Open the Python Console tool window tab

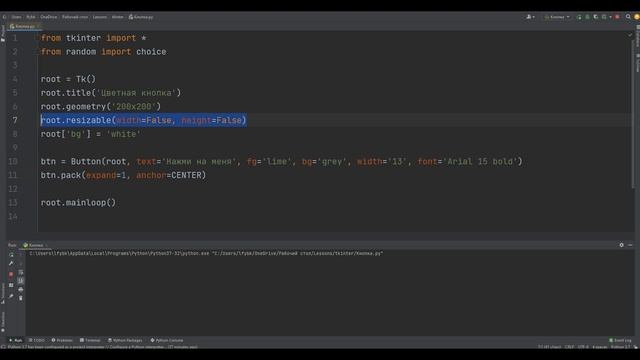click(167, 340)
